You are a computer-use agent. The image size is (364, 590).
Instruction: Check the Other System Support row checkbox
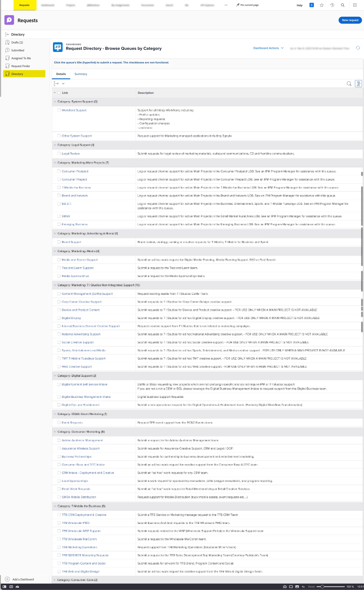[x=59, y=136]
